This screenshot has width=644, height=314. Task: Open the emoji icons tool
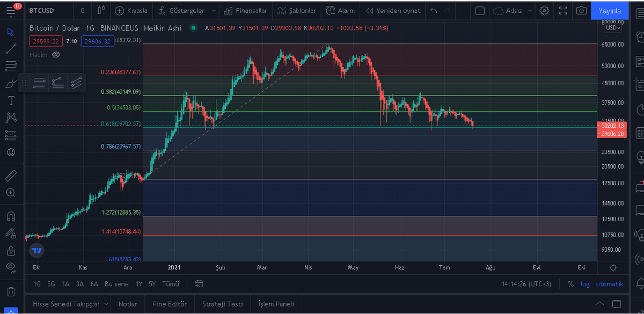[11, 152]
